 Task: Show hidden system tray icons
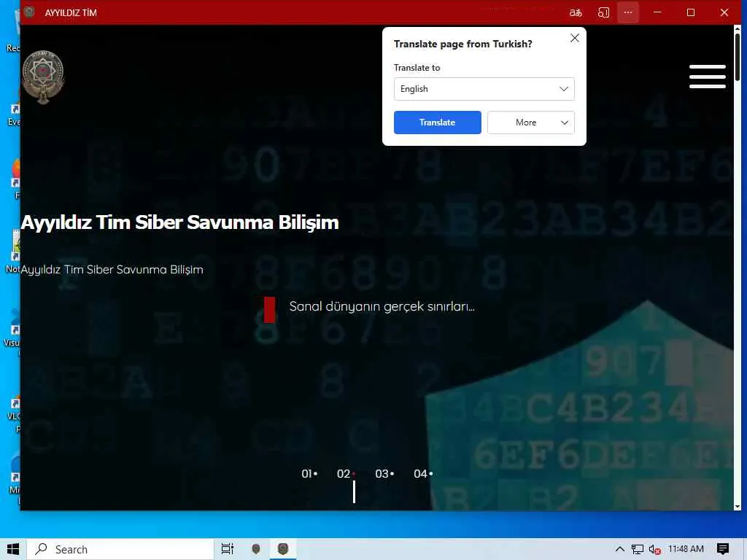(619, 549)
